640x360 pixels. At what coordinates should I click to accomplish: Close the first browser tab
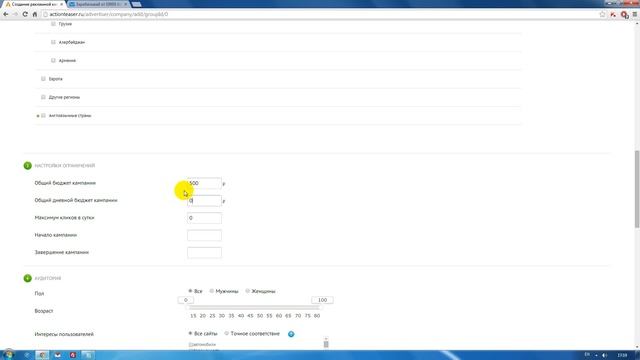click(x=61, y=4)
